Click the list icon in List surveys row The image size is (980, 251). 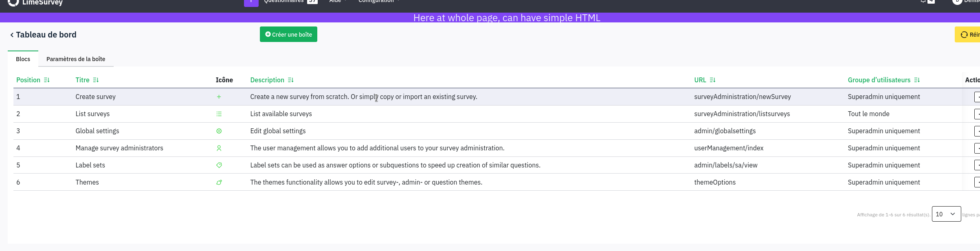coord(219,114)
